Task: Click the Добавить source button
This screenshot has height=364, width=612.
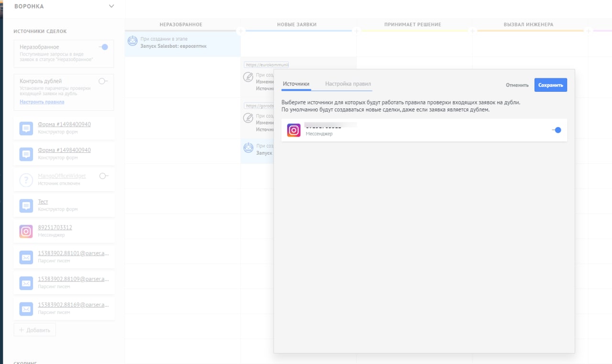Action: coord(35,330)
